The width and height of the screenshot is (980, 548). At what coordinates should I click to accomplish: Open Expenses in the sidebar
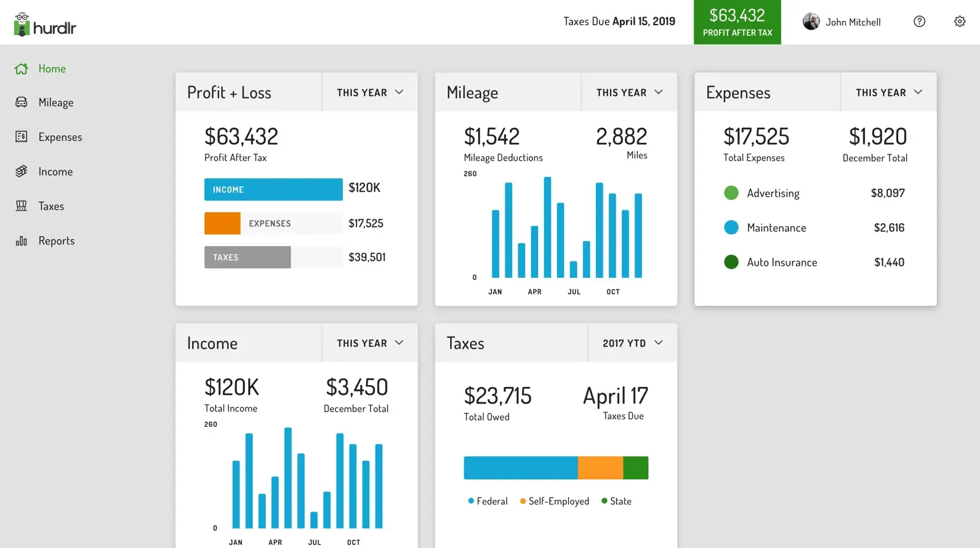60,137
